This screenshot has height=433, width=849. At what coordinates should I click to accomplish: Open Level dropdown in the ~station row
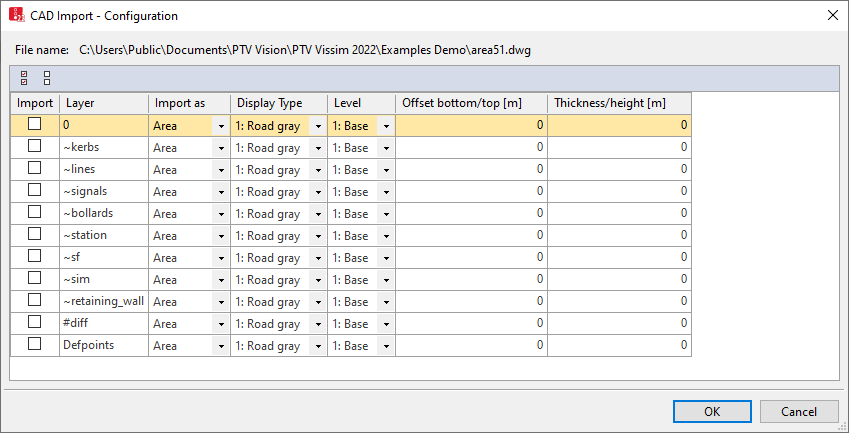[385, 236]
